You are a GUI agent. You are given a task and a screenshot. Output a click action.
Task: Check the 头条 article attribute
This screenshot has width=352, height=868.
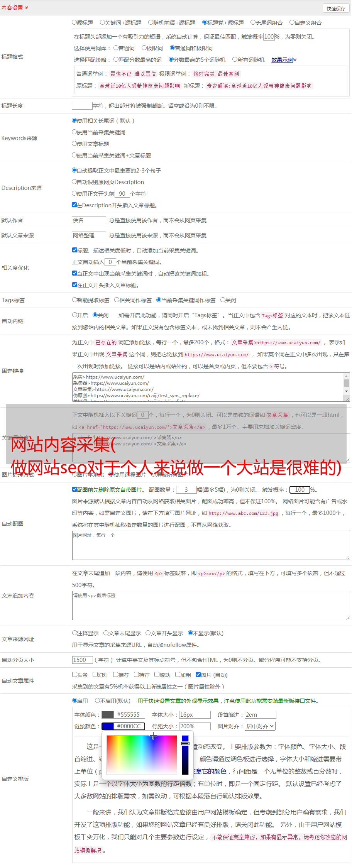pos(75,675)
